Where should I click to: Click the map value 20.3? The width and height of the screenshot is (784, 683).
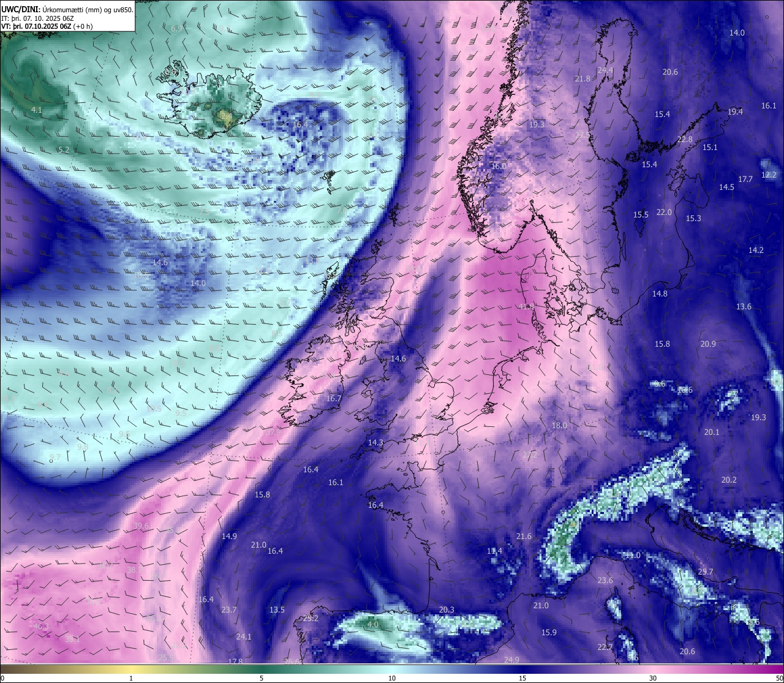point(447,609)
